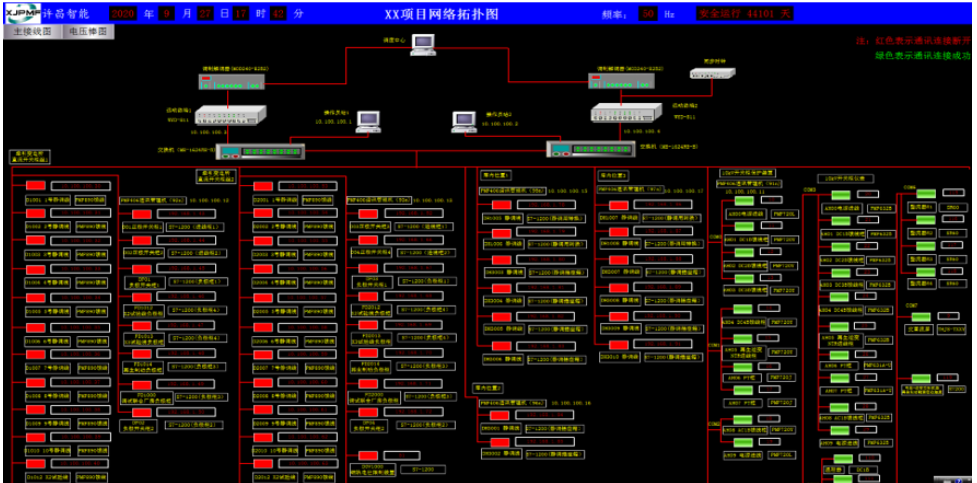
Task: Click the red 通讯连接断开 legend note
Action: pyautogui.click(x=914, y=41)
